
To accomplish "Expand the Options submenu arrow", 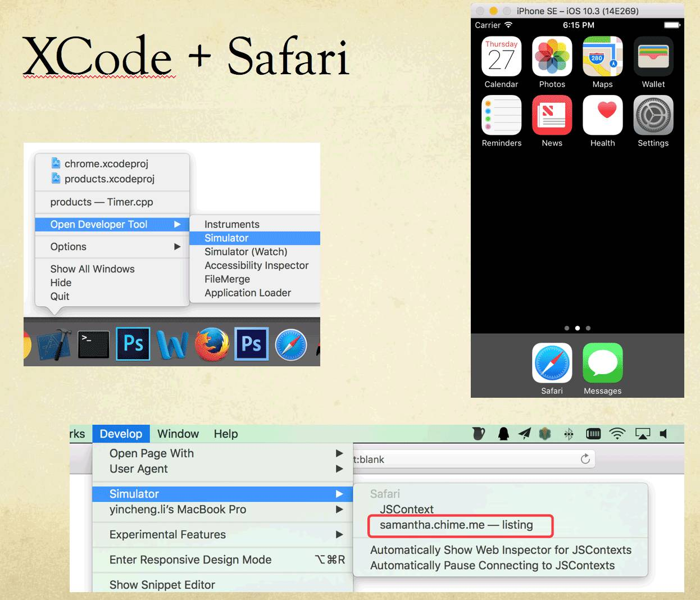I will pyautogui.click(x=177, y=247).
